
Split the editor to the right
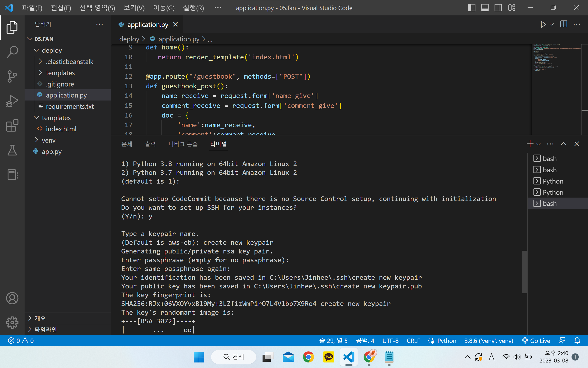(x=563, y=24)
